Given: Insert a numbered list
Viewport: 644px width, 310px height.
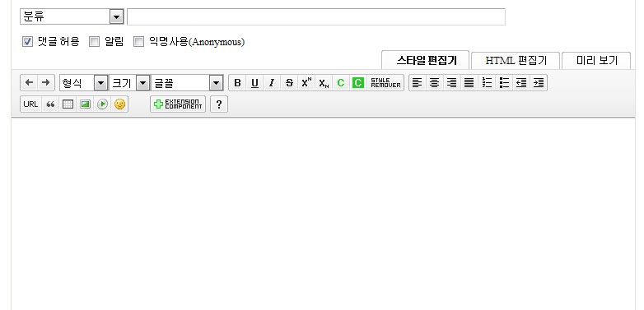Looking at the screenshot, I should [x=487, y=83].
